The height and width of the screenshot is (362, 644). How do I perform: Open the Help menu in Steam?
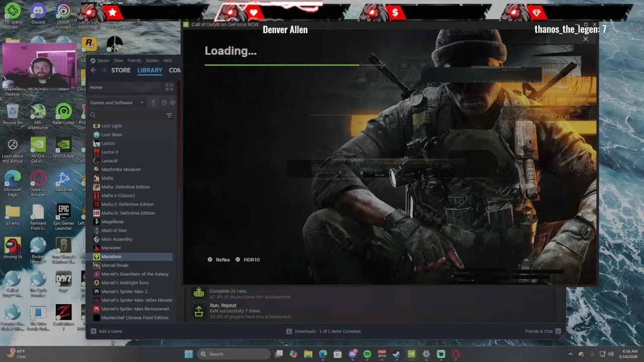pos(168,60)
